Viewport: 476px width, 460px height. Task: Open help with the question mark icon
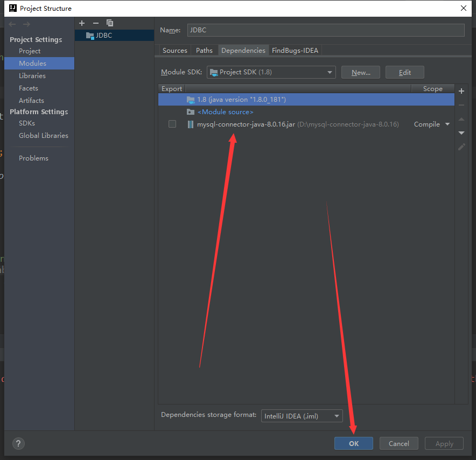pos(18,443)
